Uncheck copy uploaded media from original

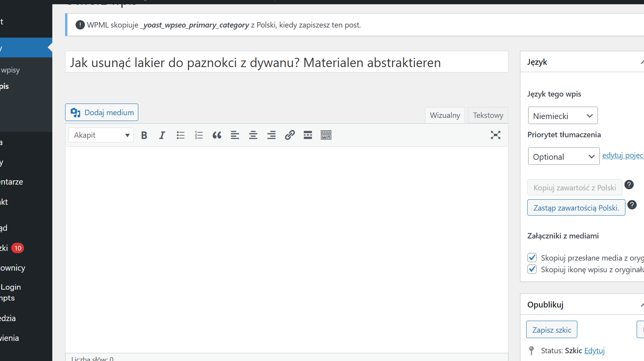(x=532, y=257)
